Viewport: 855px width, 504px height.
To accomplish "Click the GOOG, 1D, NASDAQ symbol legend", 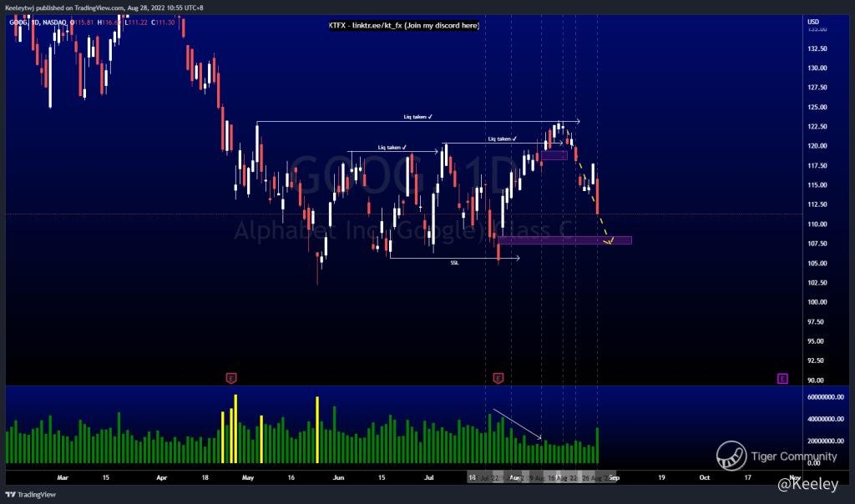I will click(38, 23).
